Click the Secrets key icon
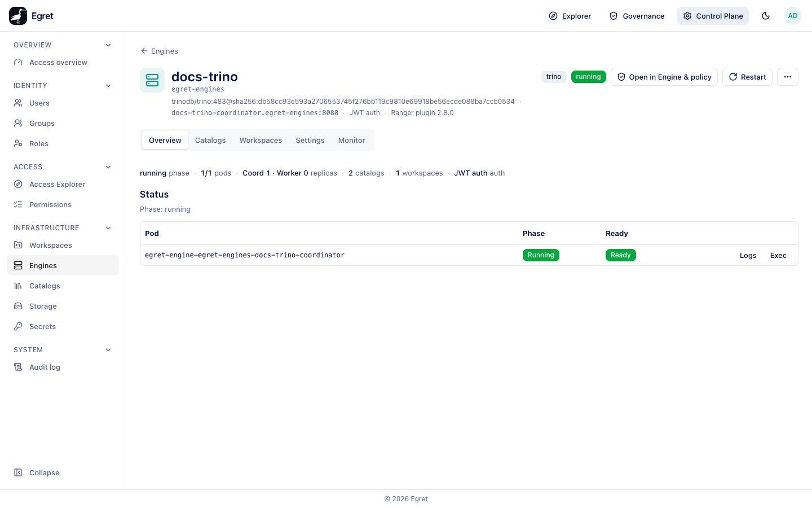This screenshot has height=508, width=812. (18, 327)
